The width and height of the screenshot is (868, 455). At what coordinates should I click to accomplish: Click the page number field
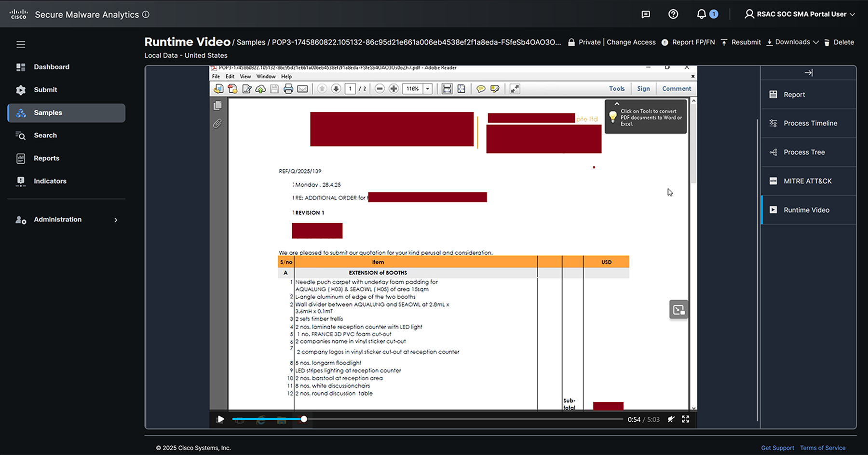(x=350, y=89)
